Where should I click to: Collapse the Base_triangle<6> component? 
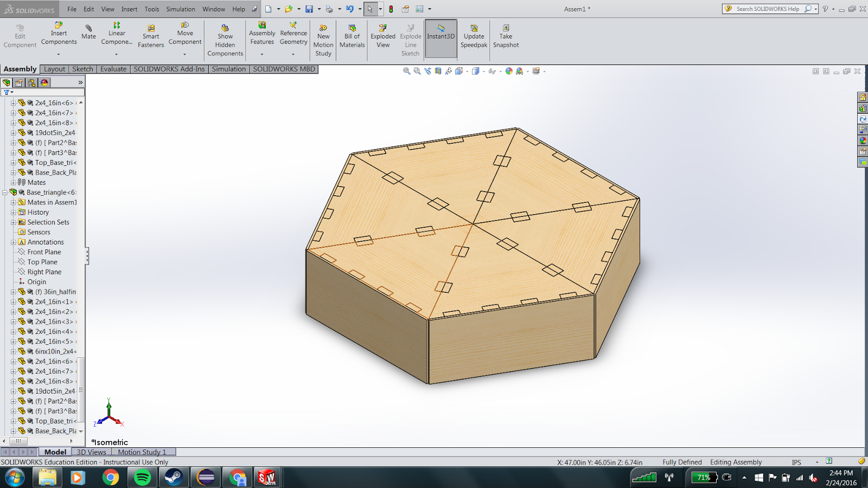coord(5,192)
